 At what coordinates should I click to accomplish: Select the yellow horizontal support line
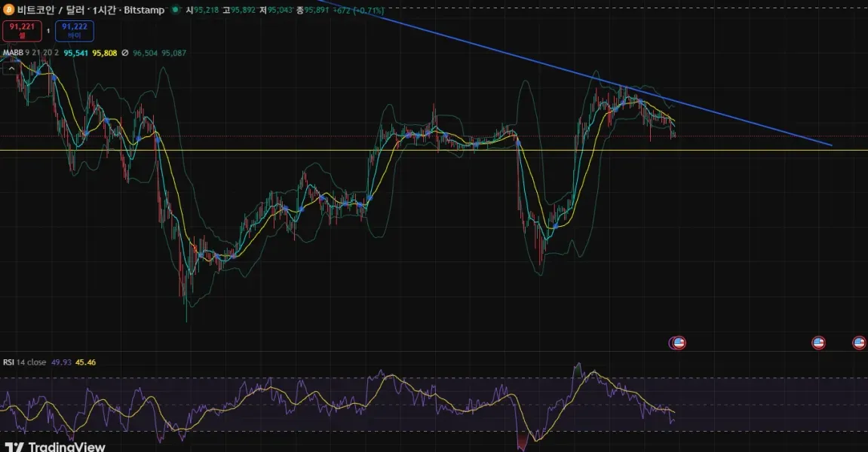(434, 150)
